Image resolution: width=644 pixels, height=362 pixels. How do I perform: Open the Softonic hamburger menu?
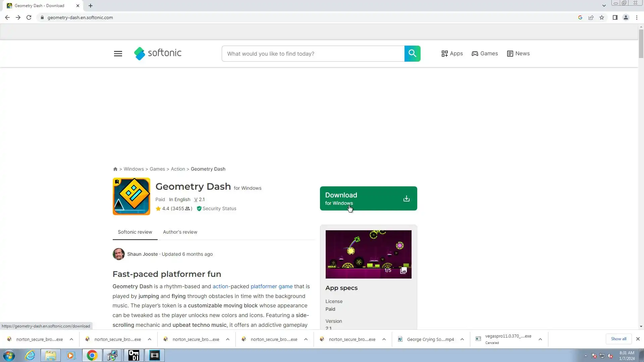pos(118,54)
